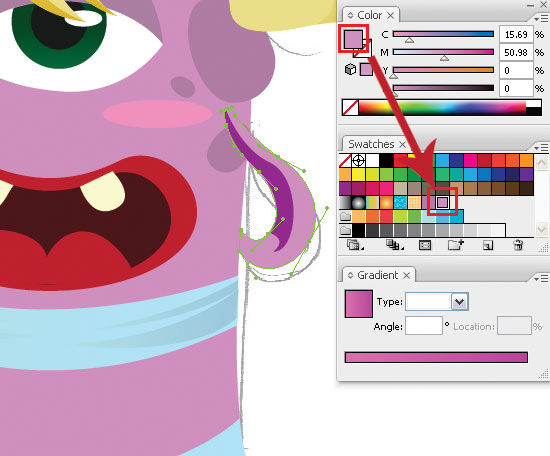Screen dimensions: 550x456
Task: Click the gradient Location input field
Action: click(514, 326)
